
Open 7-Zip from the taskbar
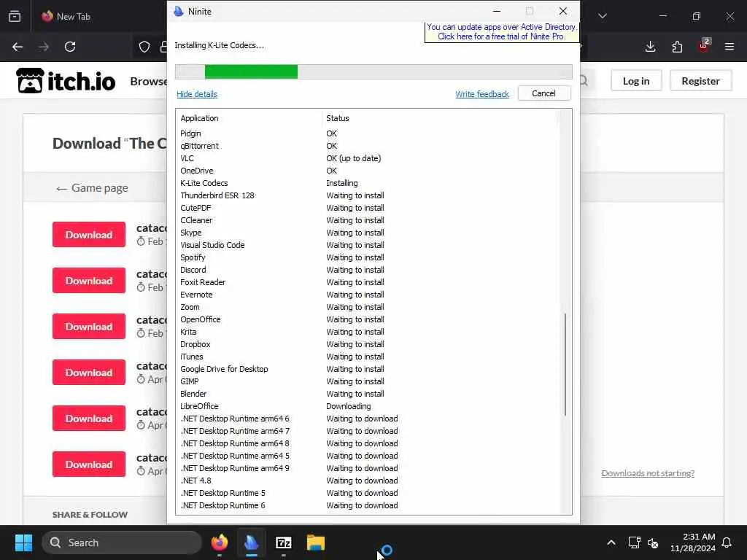click(284, 542)
